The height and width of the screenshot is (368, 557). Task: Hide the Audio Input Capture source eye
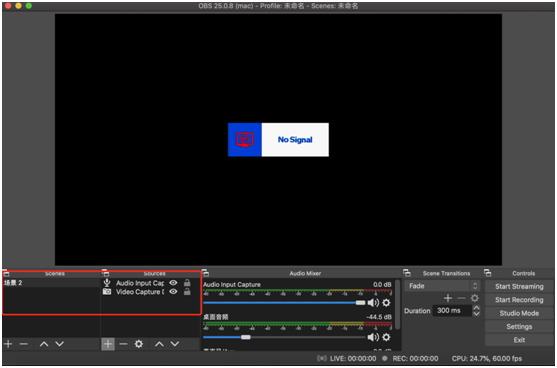click(x=173, y=283)
